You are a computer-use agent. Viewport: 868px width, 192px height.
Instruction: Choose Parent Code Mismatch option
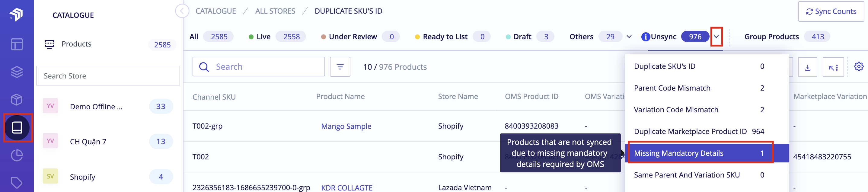coord(707,88)
